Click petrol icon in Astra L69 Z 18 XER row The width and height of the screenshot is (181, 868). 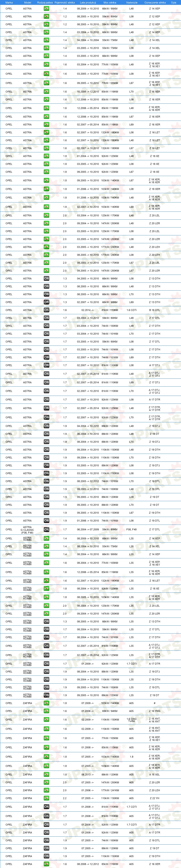pos(47,207)
